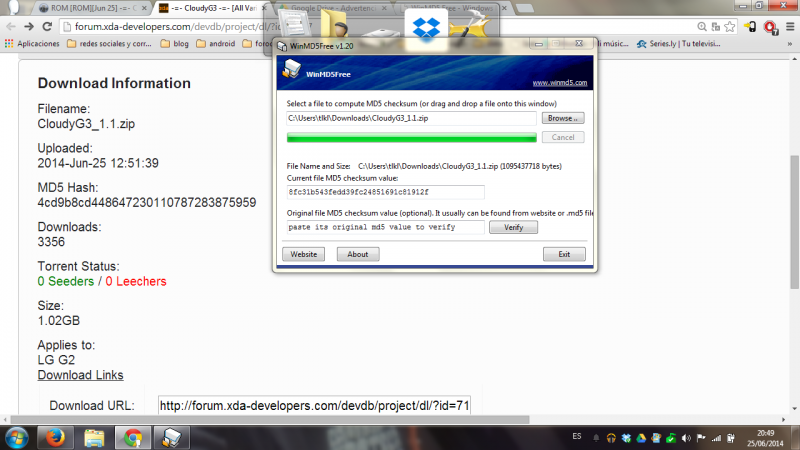Open the Chrome menu icon

[x=787, y=27]
